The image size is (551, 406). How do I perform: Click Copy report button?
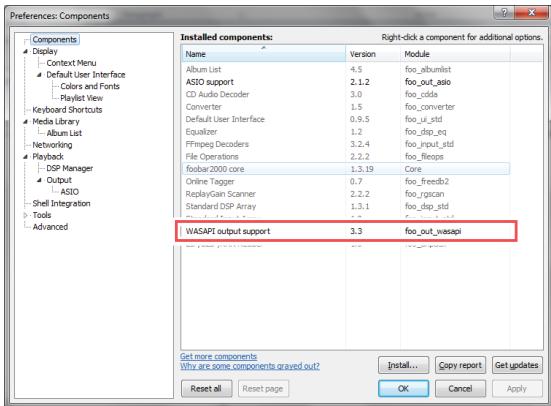click(x=460, y=365)
